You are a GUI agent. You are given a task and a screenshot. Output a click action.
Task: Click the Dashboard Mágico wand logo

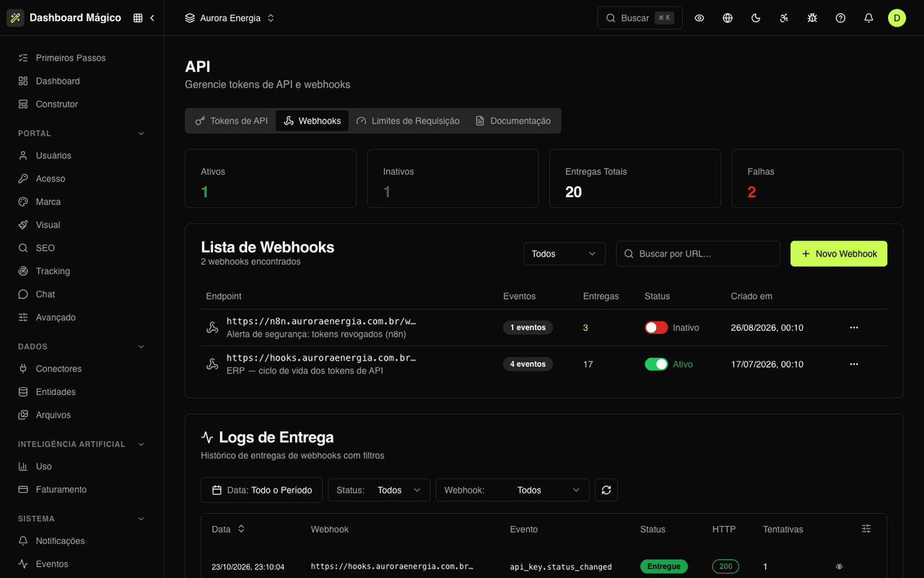pyautogui.click(x=15, y=18)
